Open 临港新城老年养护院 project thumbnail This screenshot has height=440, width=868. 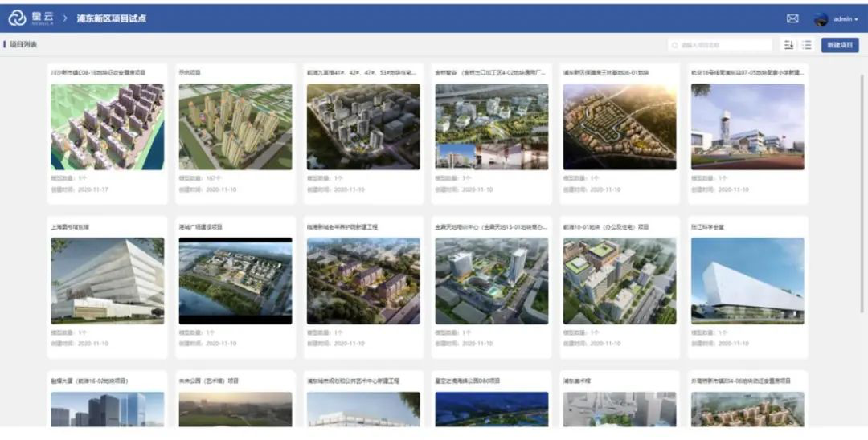coord(363,281)
